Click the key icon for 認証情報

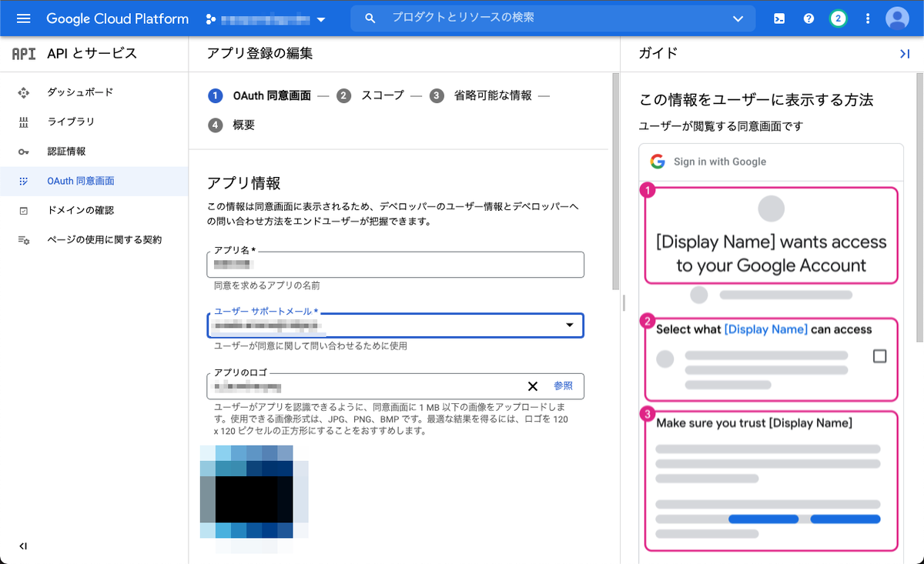pyautogui.click(x=23, y=152)
